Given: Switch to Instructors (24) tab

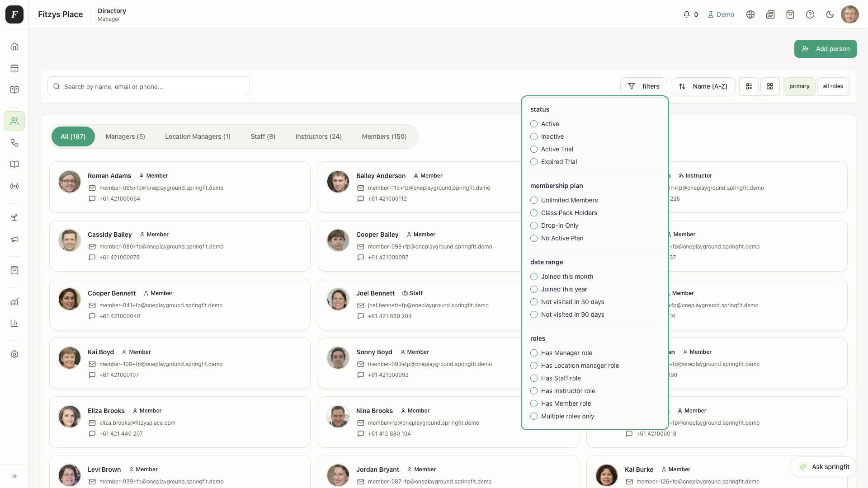Looking at the screenshot, I should [x=318, y=136].
